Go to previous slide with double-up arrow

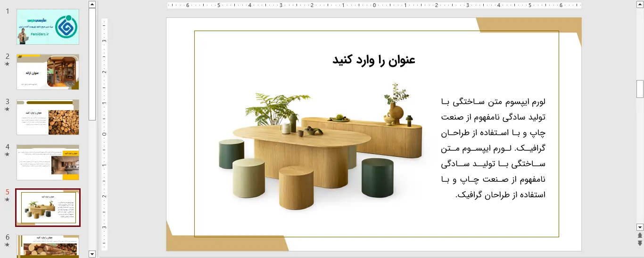click(x=640, y=235)
